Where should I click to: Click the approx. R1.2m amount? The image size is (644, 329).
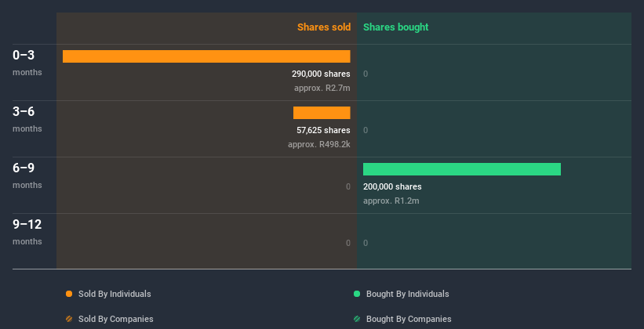391,201
